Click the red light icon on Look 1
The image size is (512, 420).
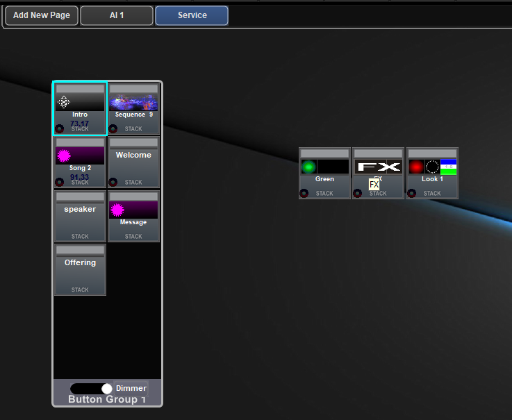(x=416, y=167)
